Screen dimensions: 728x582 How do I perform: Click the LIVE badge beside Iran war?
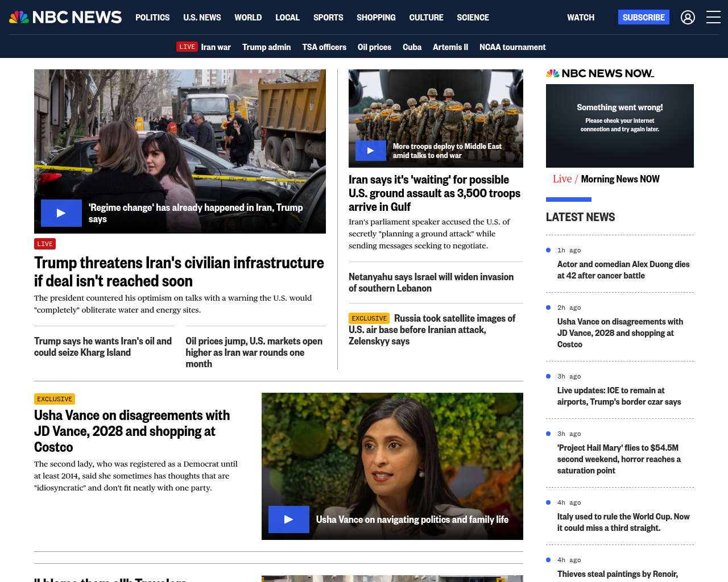click(x=187, y=47)
